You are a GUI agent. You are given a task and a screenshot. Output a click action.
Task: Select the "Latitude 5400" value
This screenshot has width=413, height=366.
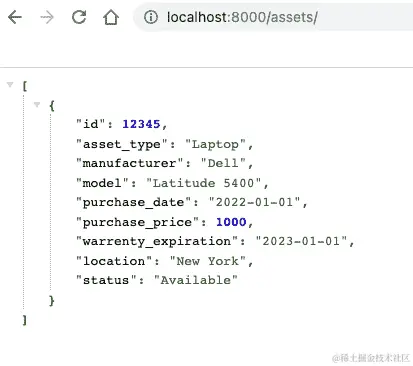point(203,183)
